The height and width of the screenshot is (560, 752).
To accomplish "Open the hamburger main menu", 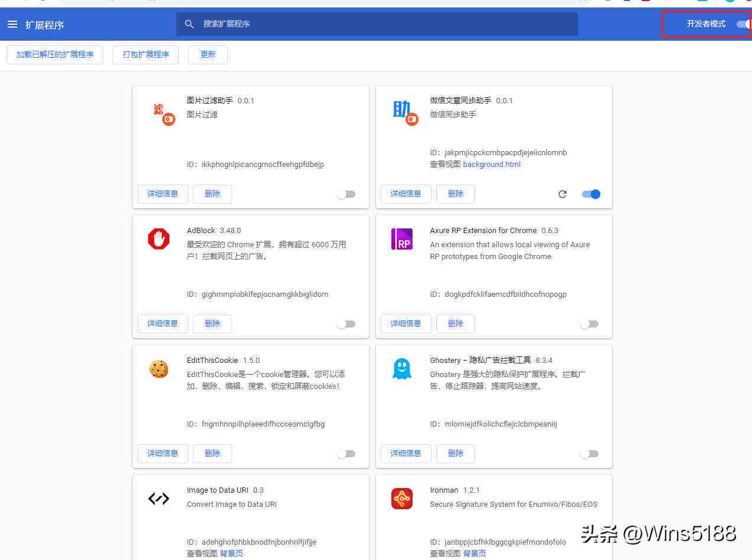I will tap(12, 24).
